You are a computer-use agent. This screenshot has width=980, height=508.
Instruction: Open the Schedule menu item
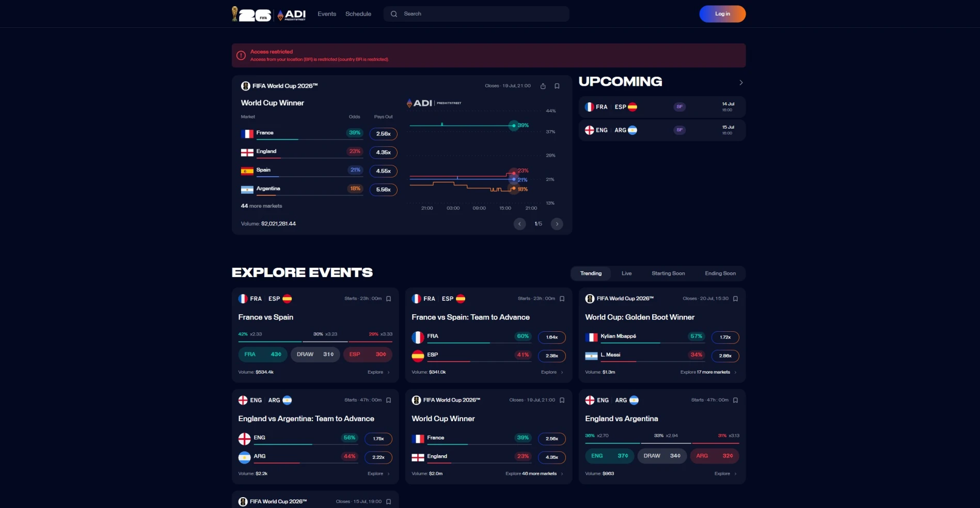tap(358, 14)
